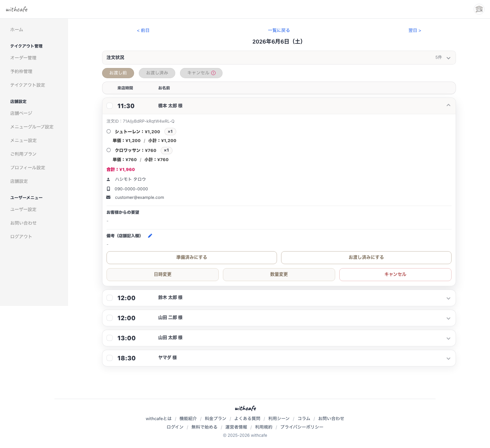Screen dimensions: 490x448
Task: Switch to the キャンセル tab
Action: pos(201,73)
